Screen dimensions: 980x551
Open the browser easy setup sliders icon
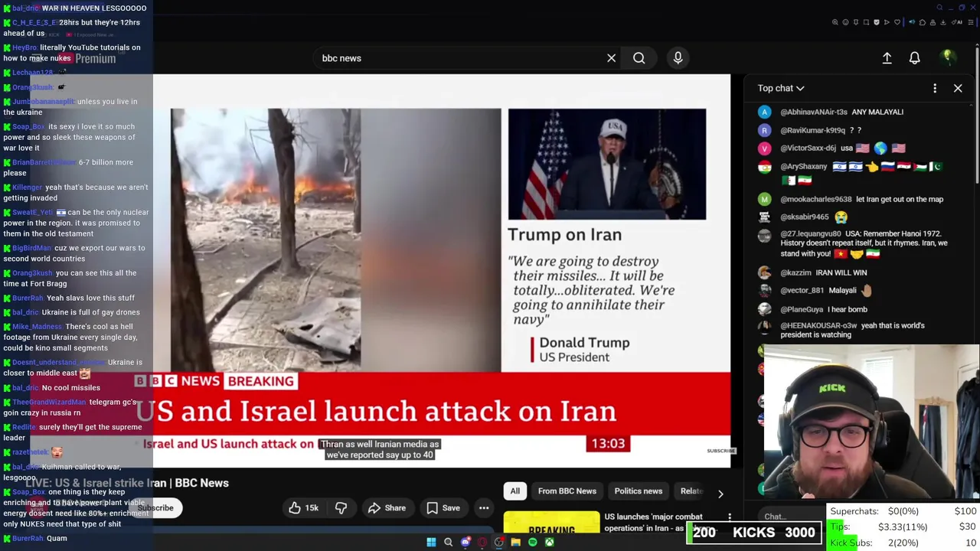point(971,22)
